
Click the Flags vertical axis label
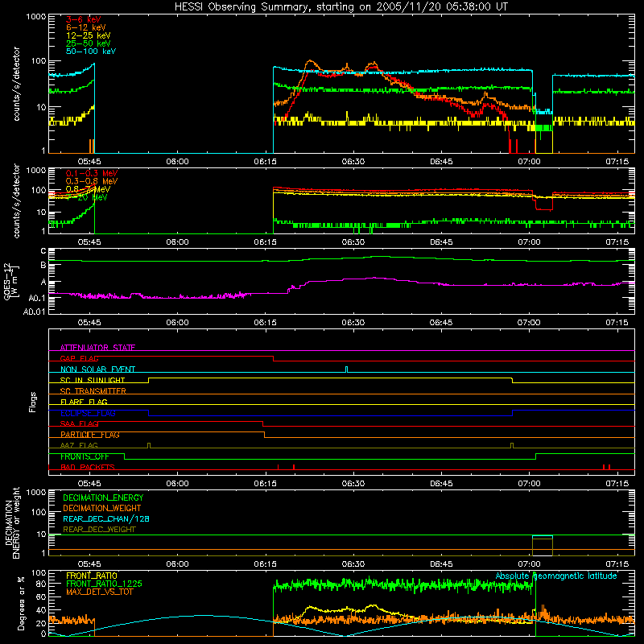click(x=33, y=402)
